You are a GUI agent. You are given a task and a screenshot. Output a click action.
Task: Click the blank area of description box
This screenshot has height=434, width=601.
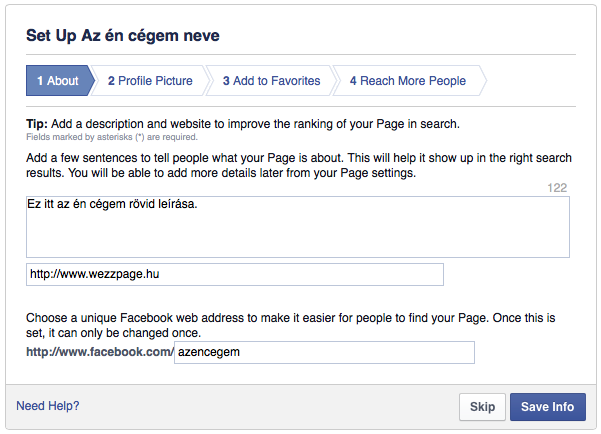pyautogui.click(x=297, y=236)
